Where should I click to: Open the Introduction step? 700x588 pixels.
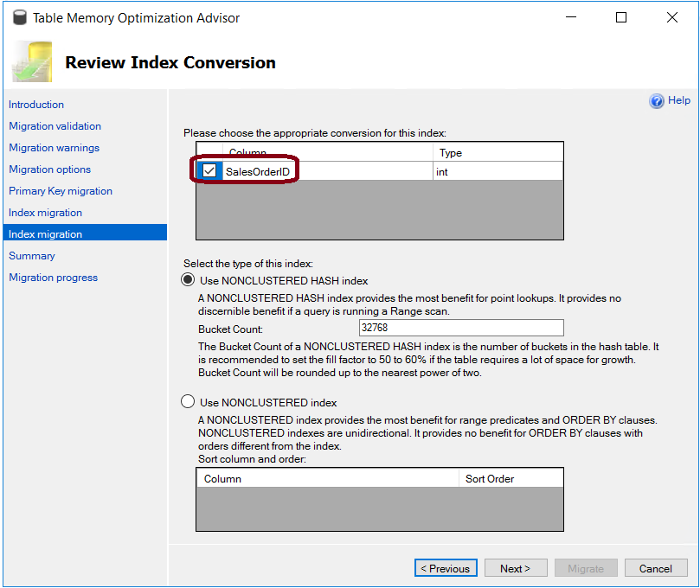(36, 105)
